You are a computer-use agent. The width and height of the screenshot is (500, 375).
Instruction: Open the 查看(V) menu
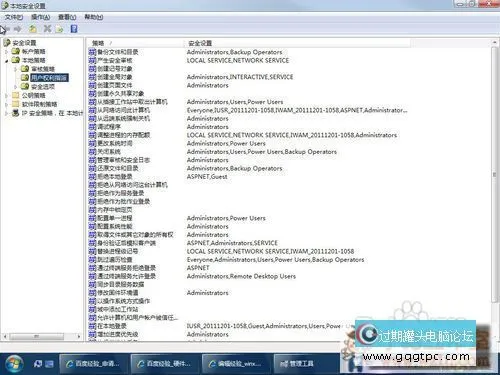click(x=67, y=17)
